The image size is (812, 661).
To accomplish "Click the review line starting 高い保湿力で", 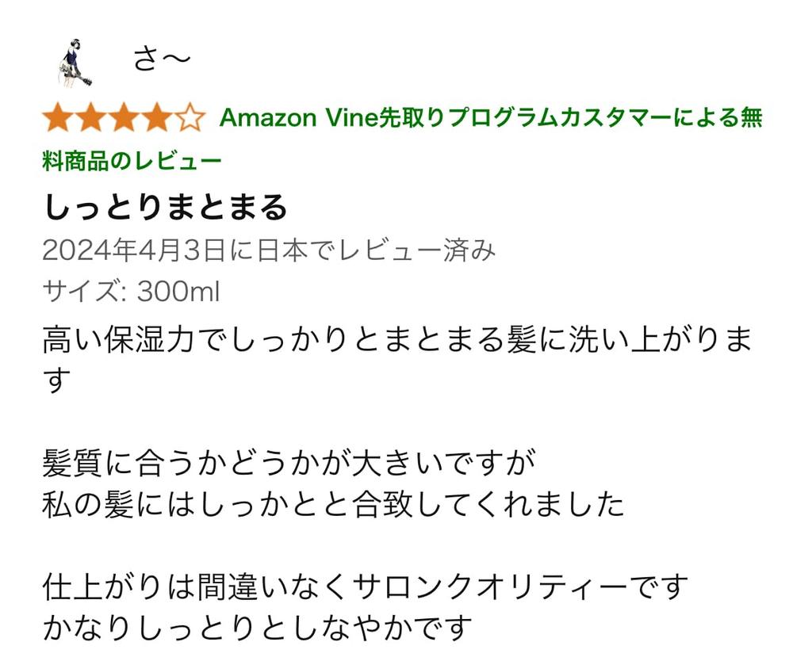I will pos(396,340).
